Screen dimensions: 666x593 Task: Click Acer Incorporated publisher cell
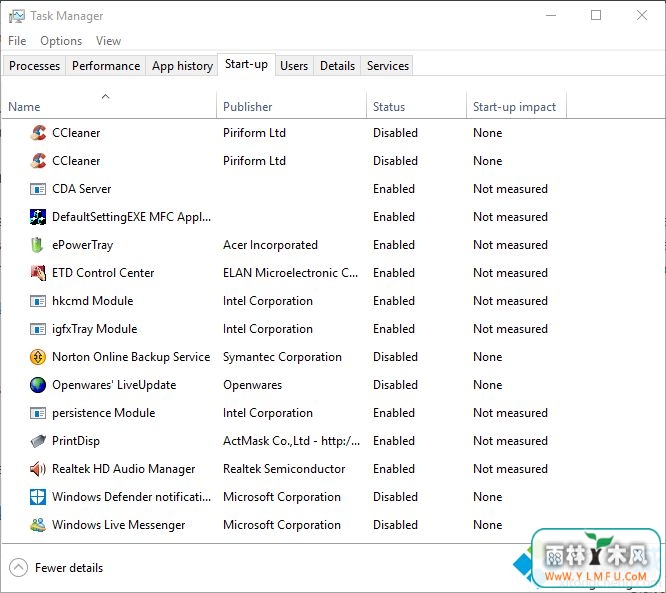270,245
